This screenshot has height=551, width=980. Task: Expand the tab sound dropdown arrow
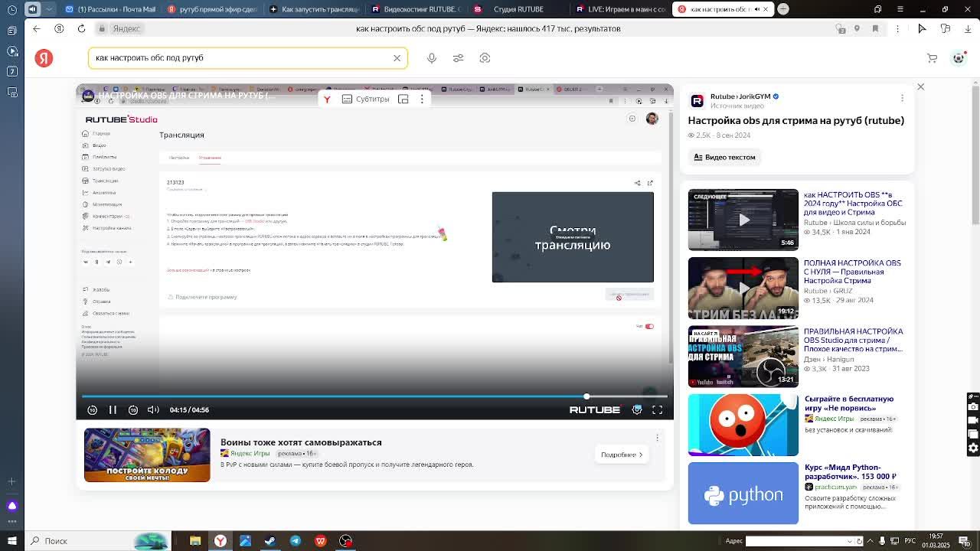point(49,9)
